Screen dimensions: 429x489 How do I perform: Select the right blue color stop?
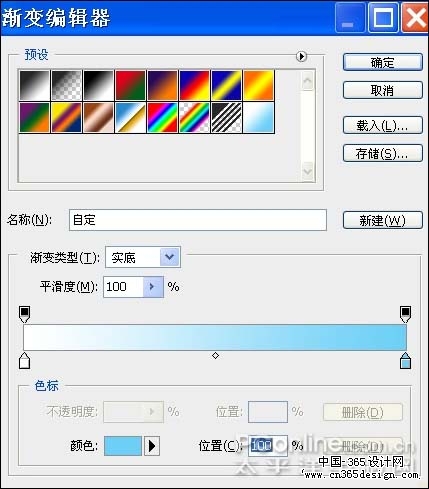405,361
